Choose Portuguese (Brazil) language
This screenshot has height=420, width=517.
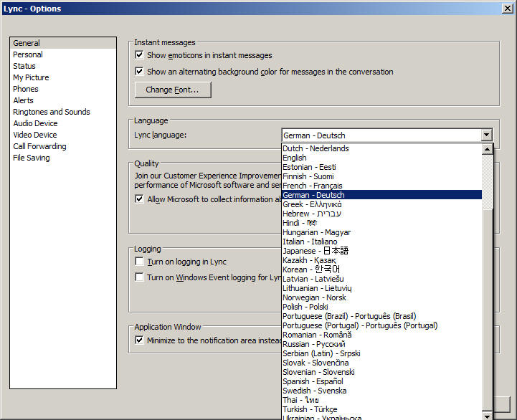381,316
